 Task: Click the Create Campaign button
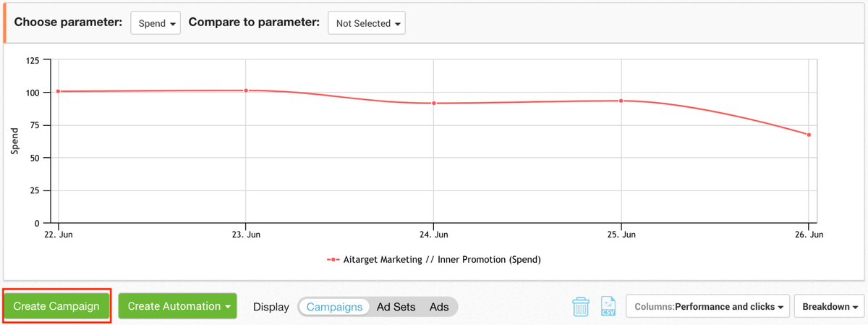(56, 306)
